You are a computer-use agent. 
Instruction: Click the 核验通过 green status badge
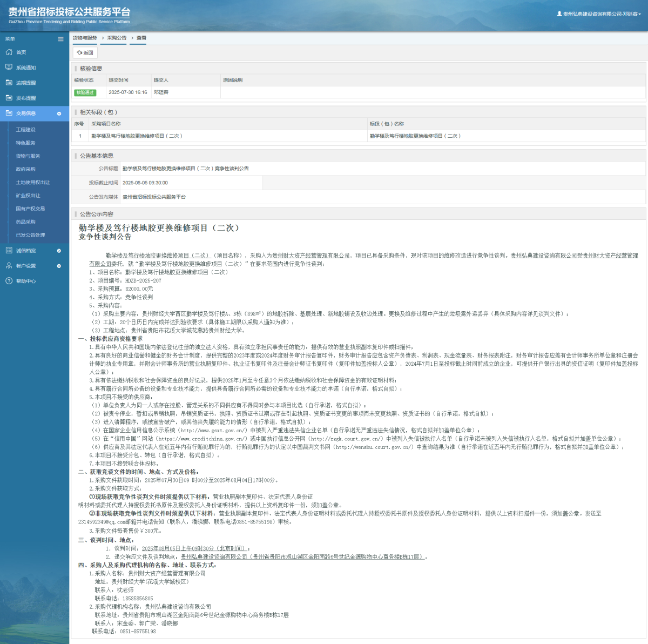[x=85, y=92]
